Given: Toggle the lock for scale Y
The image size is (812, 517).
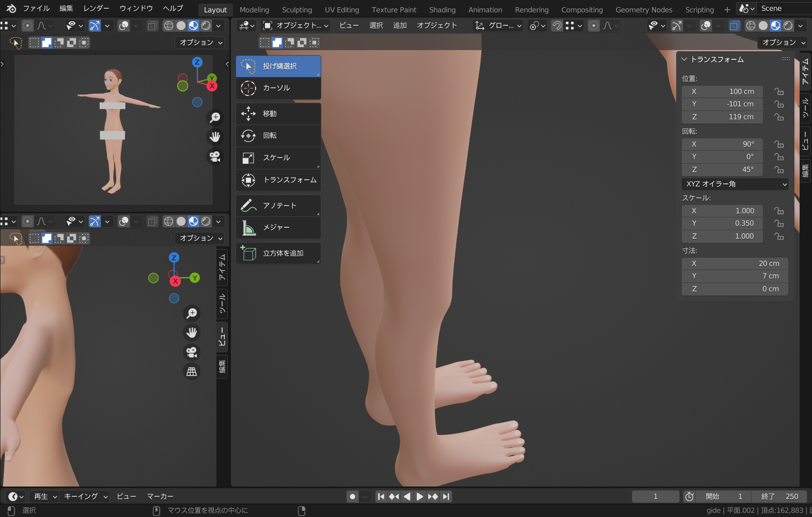Looking at the screenshot, I should [x=779, y=224].
